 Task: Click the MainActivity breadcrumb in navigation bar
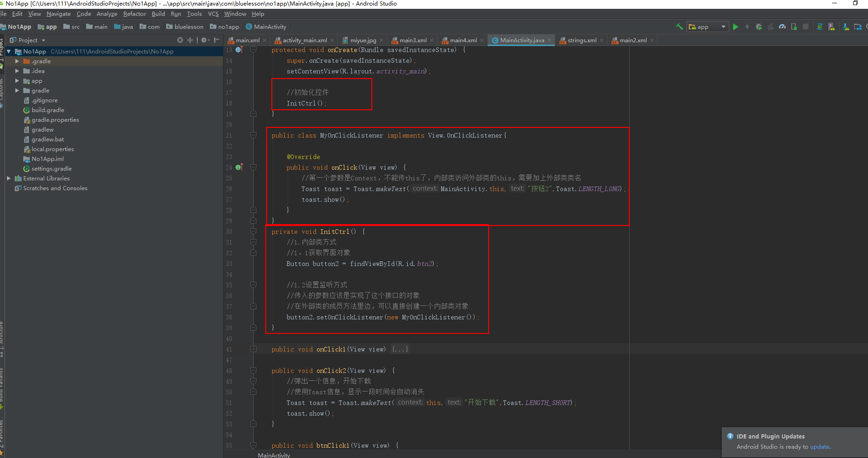coord(266,27)
